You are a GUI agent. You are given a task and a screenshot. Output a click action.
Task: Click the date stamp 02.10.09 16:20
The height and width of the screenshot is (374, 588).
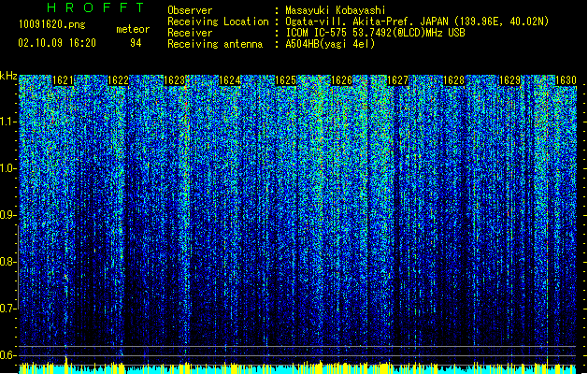coord(57,43)
